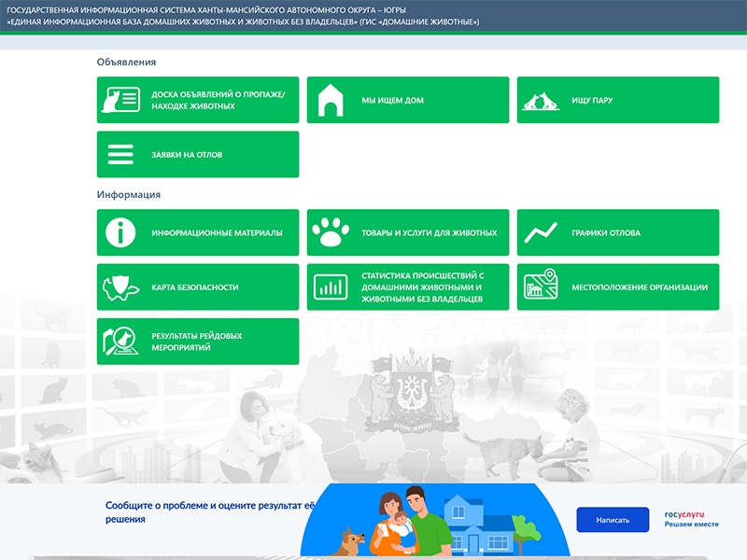Image resolution: width=747 pixels, height=560 pixels.
Task: Click the family with dog banner illustration
Action: pyautogui.click(x=435, y=520)
